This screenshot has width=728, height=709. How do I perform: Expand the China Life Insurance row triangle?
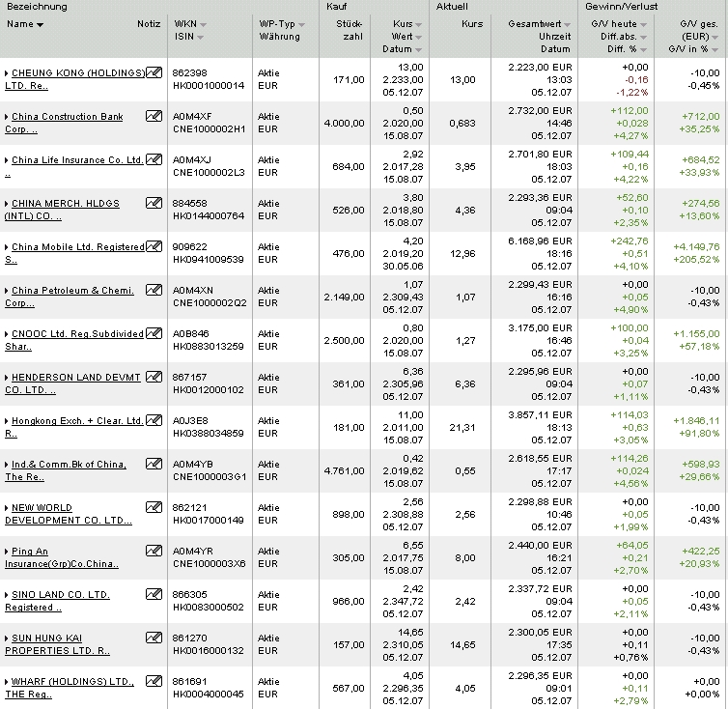click(7, 160)
